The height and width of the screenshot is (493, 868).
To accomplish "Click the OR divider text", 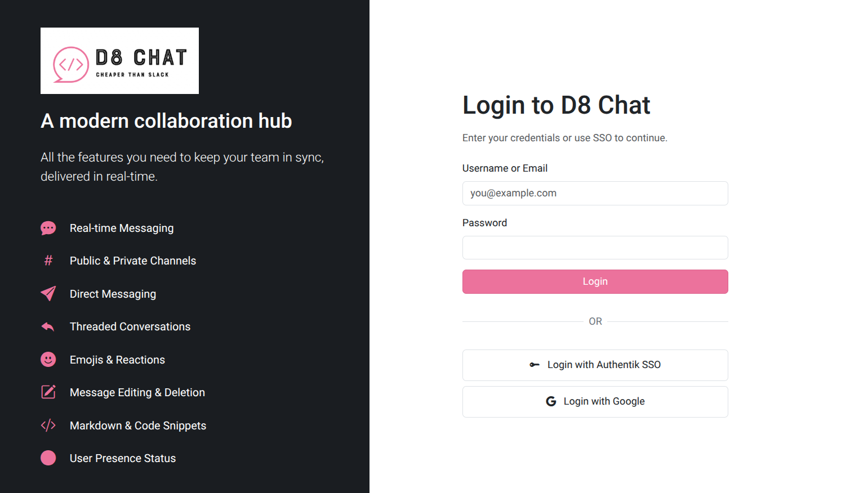I will [595, 321].
